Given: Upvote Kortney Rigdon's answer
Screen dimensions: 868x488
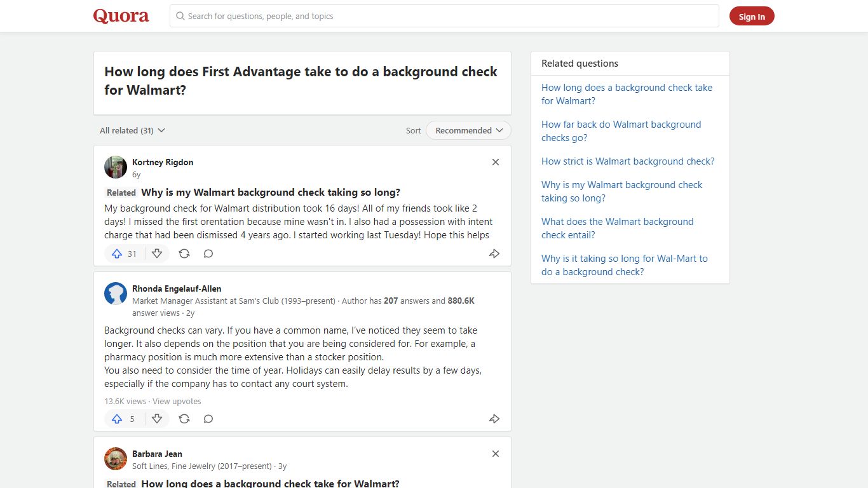Looking at the screenshot, I should [x=125, y=254].
